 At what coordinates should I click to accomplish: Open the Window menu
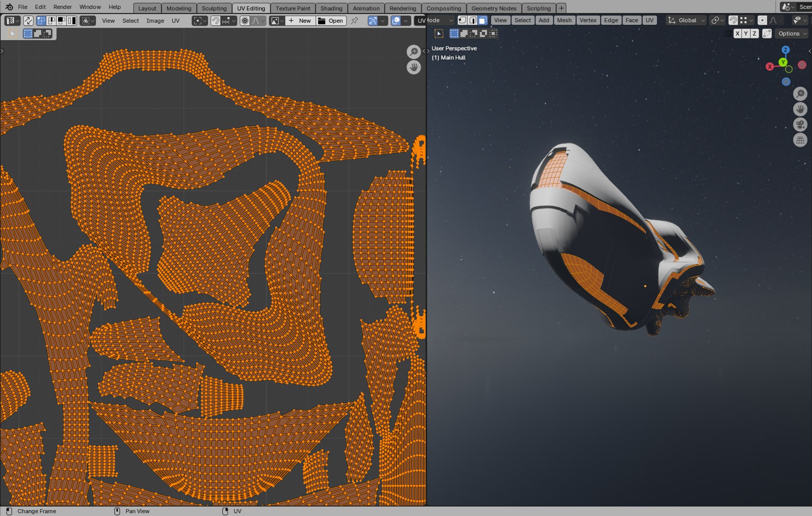[x=90, y=7]
